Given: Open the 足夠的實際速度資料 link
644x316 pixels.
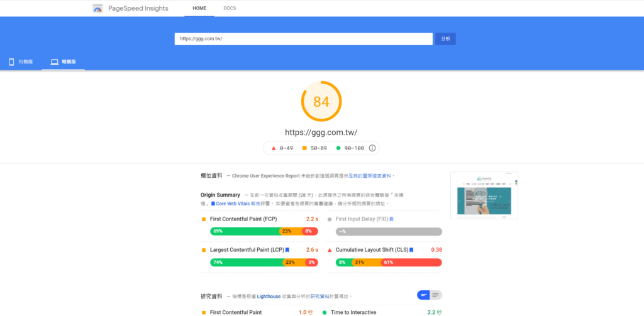Looking at the screenshot, I should pyautogui.click(x=370, y=176).
